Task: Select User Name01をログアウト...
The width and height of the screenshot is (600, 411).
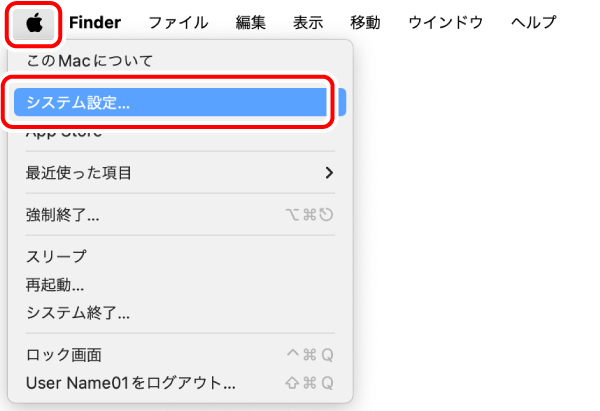Action: point(130,383)
